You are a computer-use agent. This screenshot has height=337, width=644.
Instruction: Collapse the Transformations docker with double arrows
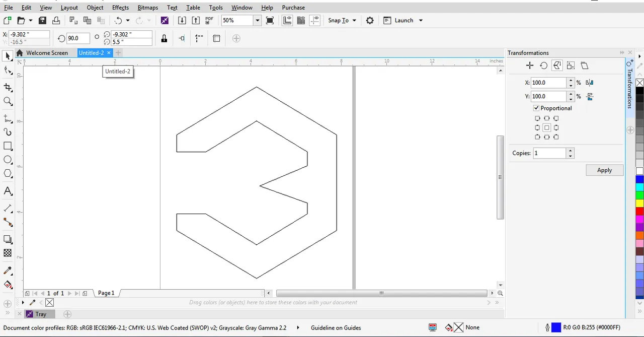622,52
